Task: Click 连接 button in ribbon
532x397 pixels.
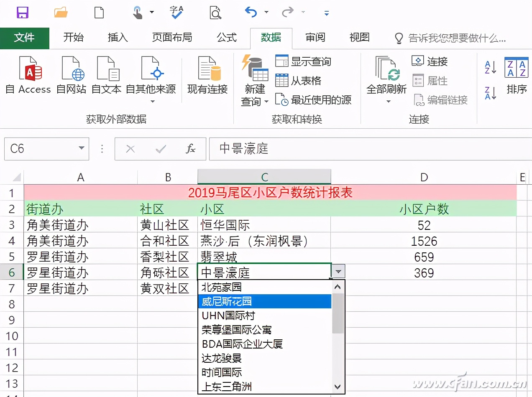Action: click(430, 61)
